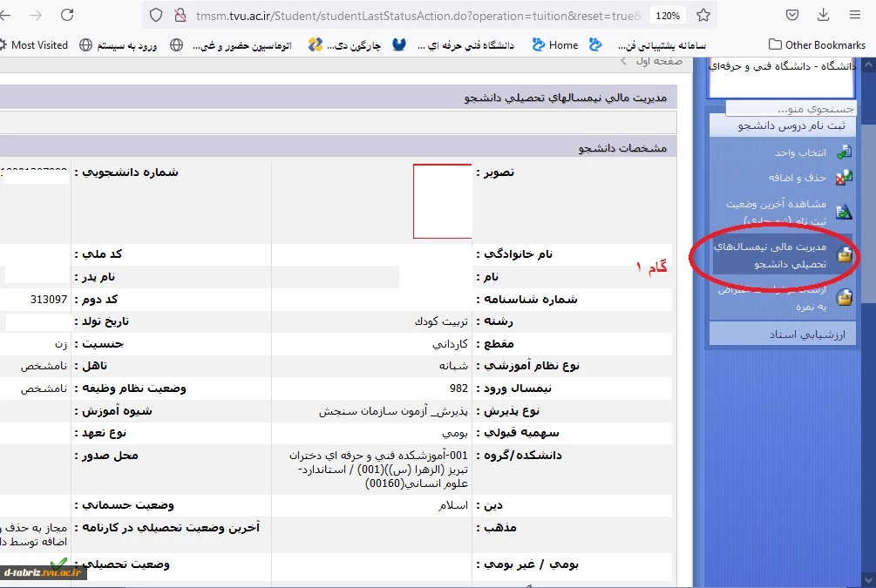Click the تربیت کودک field value

441,321
